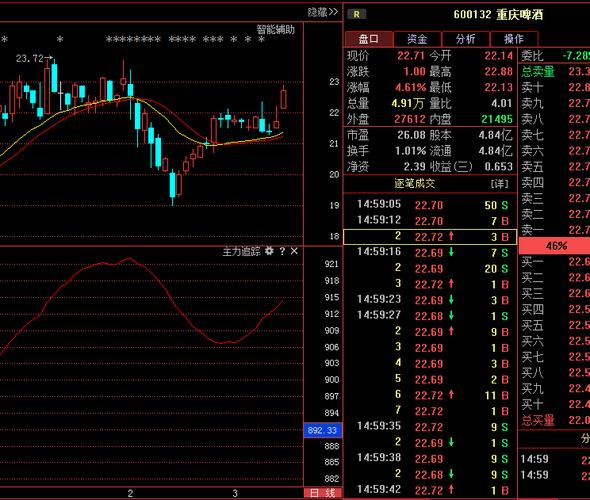Click the 买十 order book row
This screenshot has height=500, width=590.
click(x=555, y=404)
